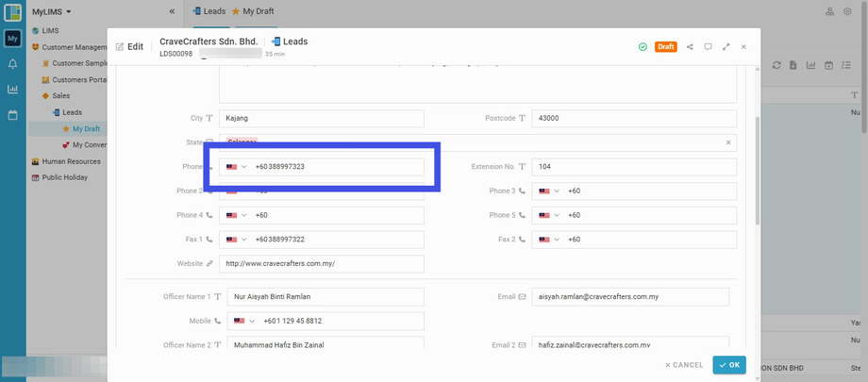Open the MyLIMS dropdown menu

(x=52, y=11)
